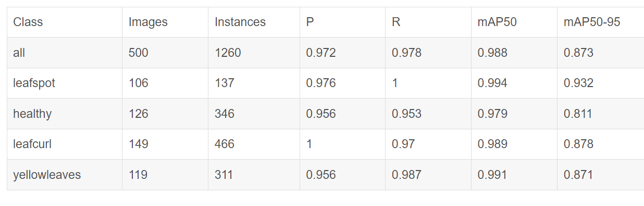644x206 pixels.
Task: Select the 0.811 mAP50-95 value for healthy
Action: click(x=601, y=113)
